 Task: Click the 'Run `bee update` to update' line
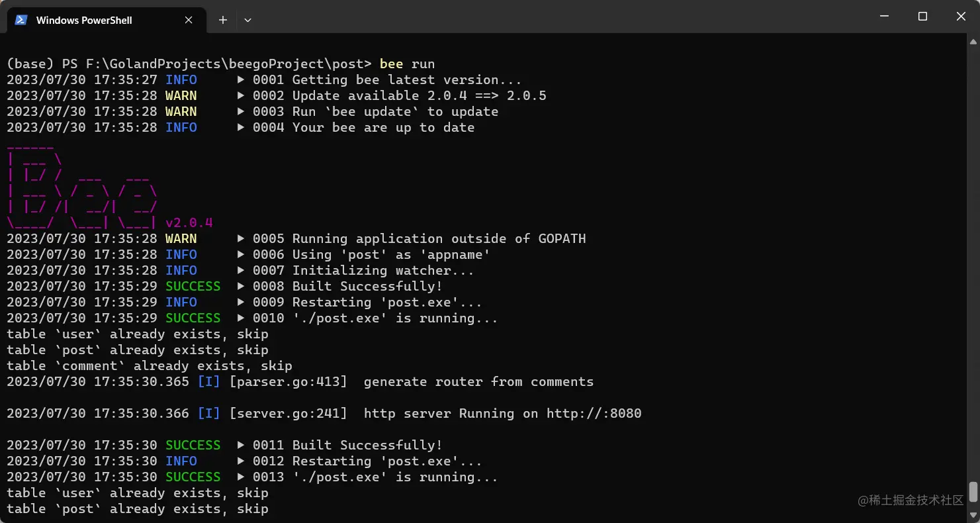point(395,112)
